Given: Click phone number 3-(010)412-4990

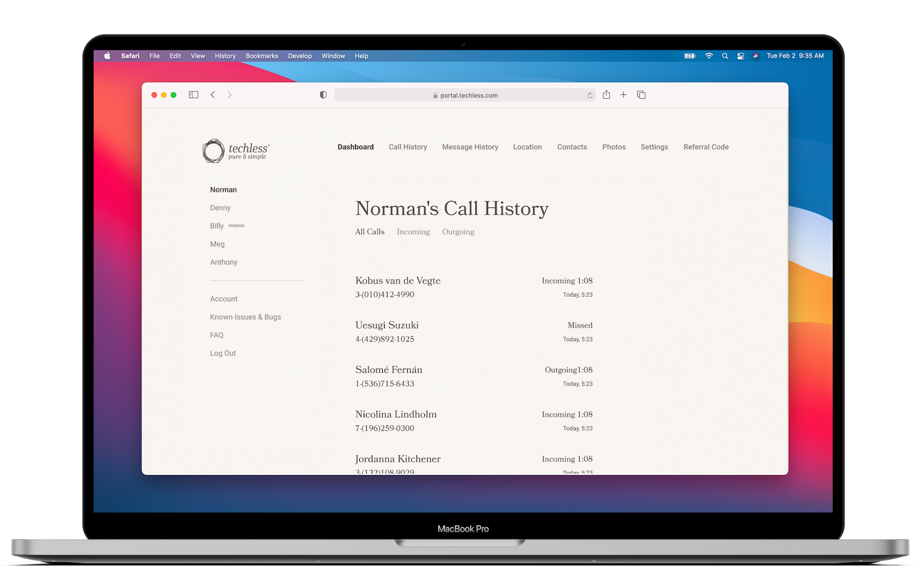Looking at the screenshot, I should coord(385,294).
